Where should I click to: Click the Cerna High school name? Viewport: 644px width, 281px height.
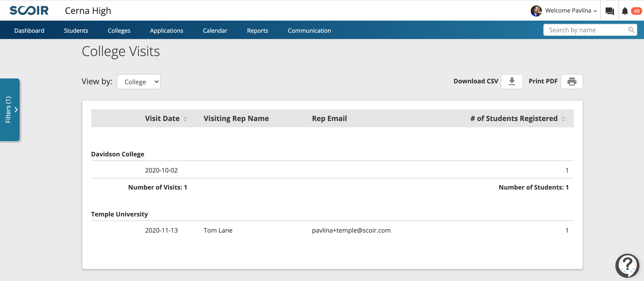(x=88, y=11)
